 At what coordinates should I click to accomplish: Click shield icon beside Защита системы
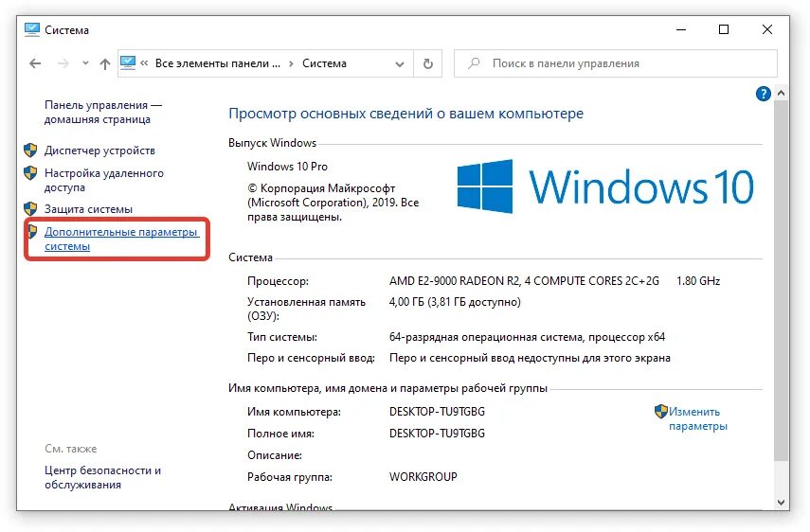(x=30, y=209)
